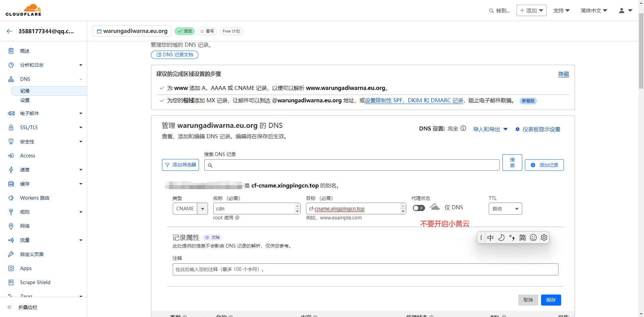Click the 注释 comment input field
Viewport: 644px width, 317px height.
365,269
